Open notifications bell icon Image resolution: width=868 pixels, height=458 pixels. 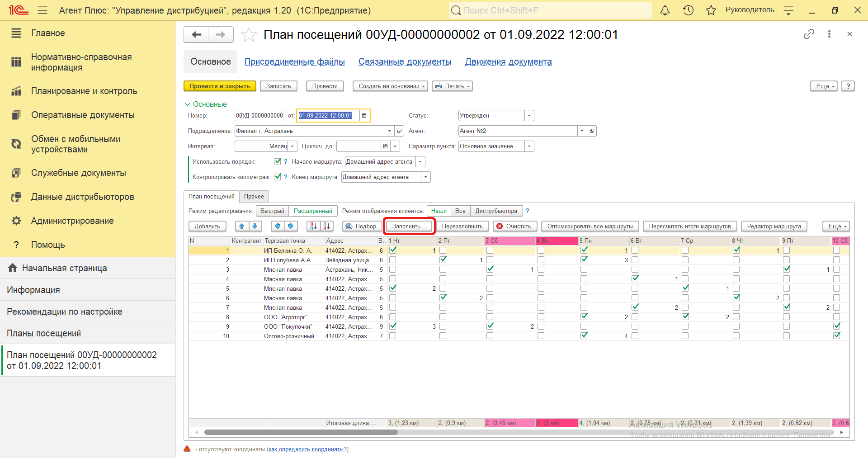tap(665, 10)
